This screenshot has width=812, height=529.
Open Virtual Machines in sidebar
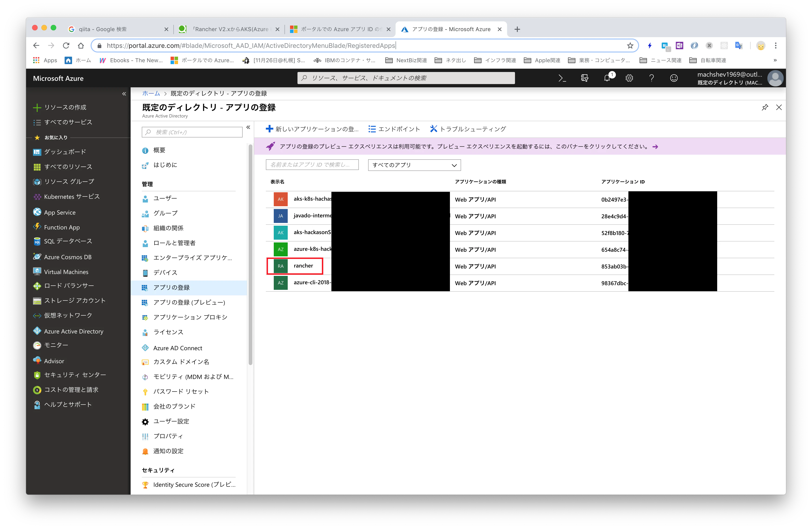pos(61,272)
